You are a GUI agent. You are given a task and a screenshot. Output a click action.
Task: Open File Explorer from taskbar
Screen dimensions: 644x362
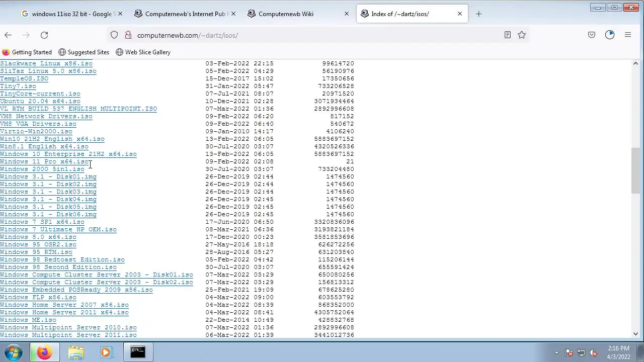[76, 352]
